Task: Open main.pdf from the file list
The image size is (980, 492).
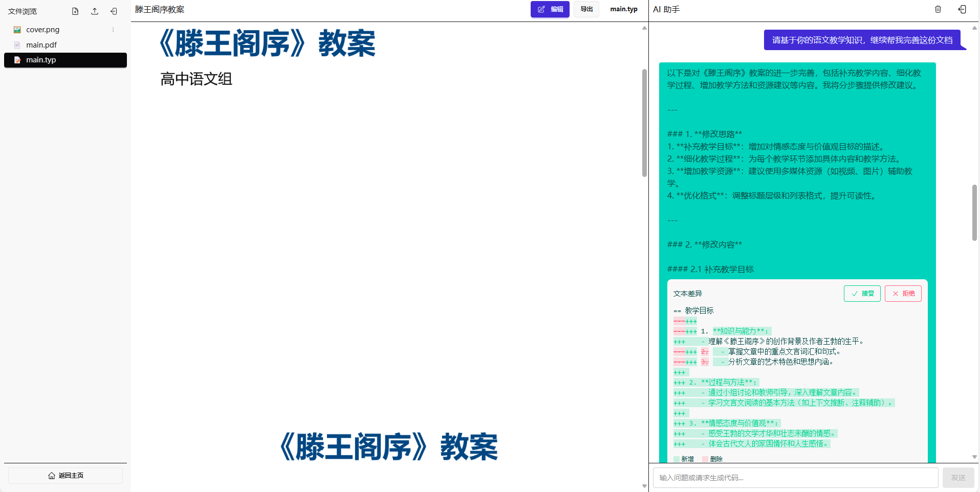Action: point(42,44)
